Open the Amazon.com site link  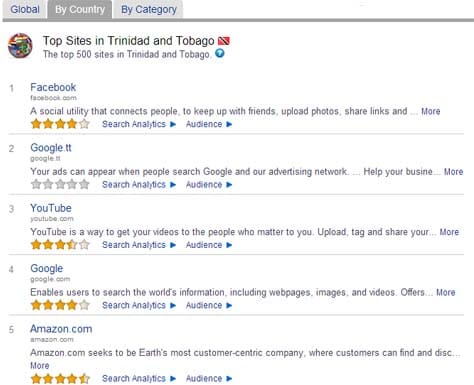pos(61,329)
